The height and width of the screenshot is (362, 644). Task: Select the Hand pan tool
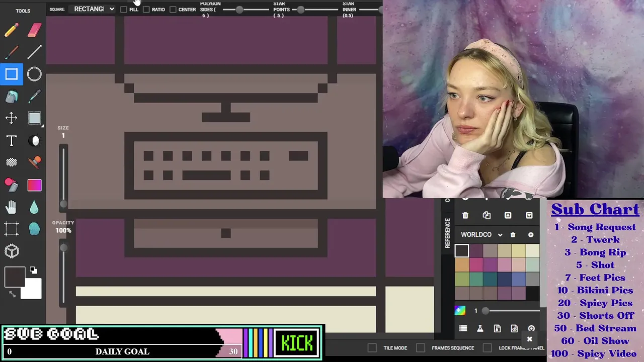[11, 207]
